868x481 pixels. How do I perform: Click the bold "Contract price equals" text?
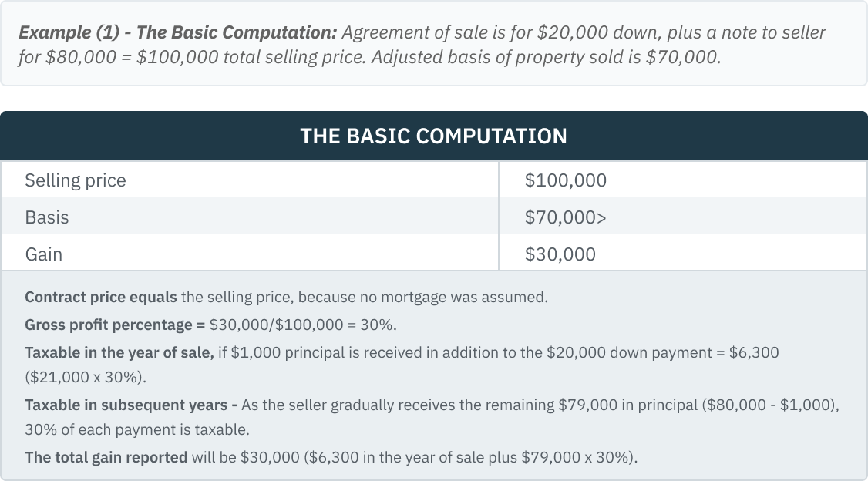(100, 297)
